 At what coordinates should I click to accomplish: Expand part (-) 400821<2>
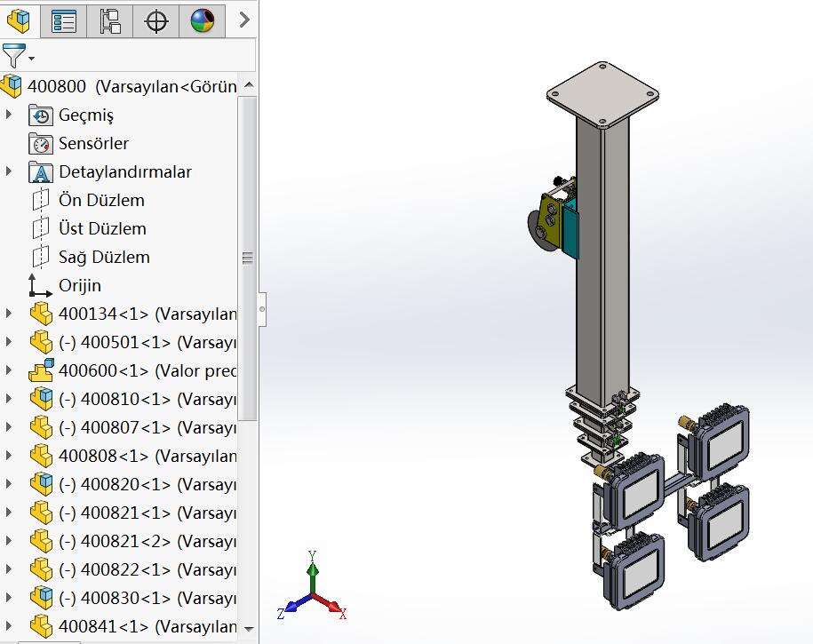tap(8, 541)
